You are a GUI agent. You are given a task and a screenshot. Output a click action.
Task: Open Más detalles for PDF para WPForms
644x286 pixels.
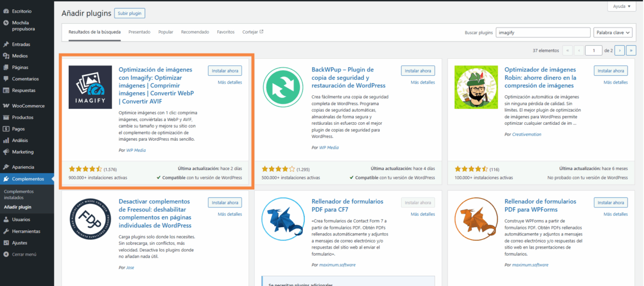(616, 214)
